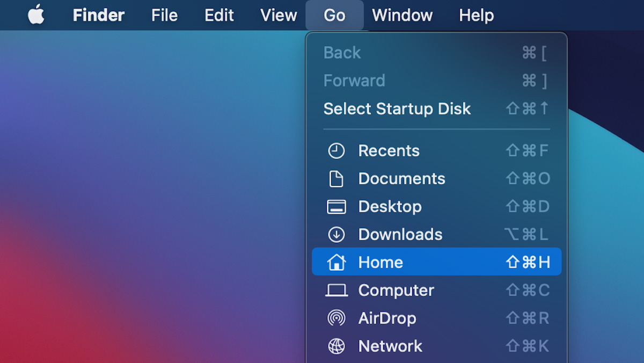Click the Network globe icon
The image size is (644, 363).
coord(336,346)
